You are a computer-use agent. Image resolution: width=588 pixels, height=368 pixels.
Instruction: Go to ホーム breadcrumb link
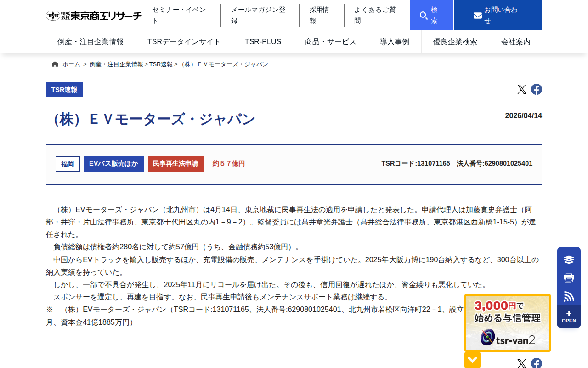click(x=72, y=64)
